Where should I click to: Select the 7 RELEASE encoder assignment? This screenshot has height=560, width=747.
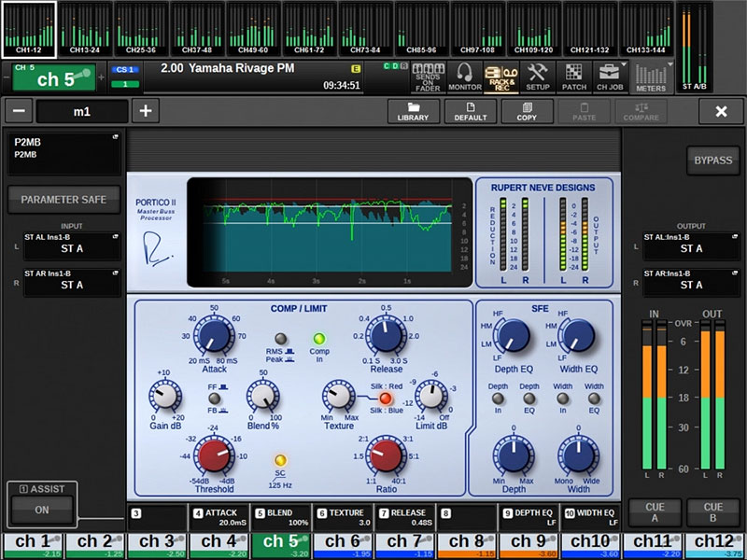tap(405, 518)
